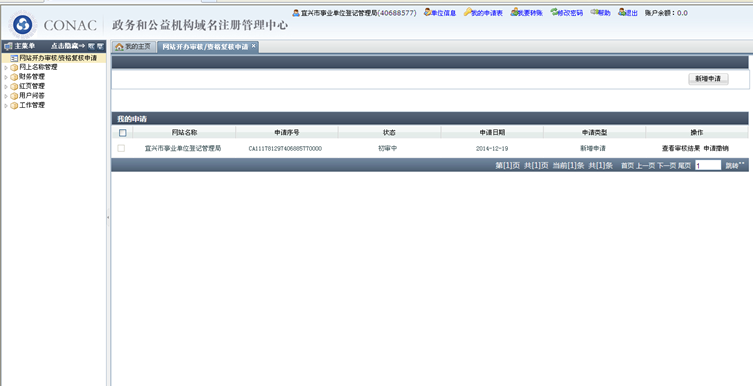This screenshot has width=753, height=386.
Task: Click the folder icon beside 财务管理
Action: click(x=14, y=77)
